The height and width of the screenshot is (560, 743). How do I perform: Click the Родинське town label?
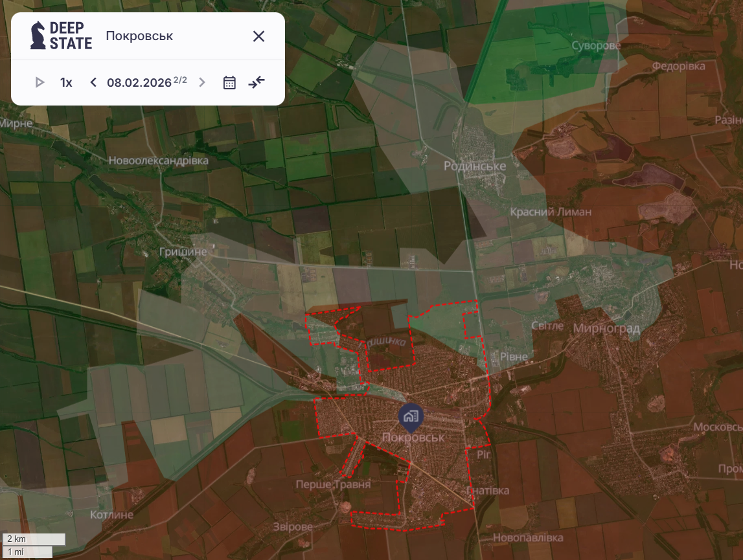[475, 166]
